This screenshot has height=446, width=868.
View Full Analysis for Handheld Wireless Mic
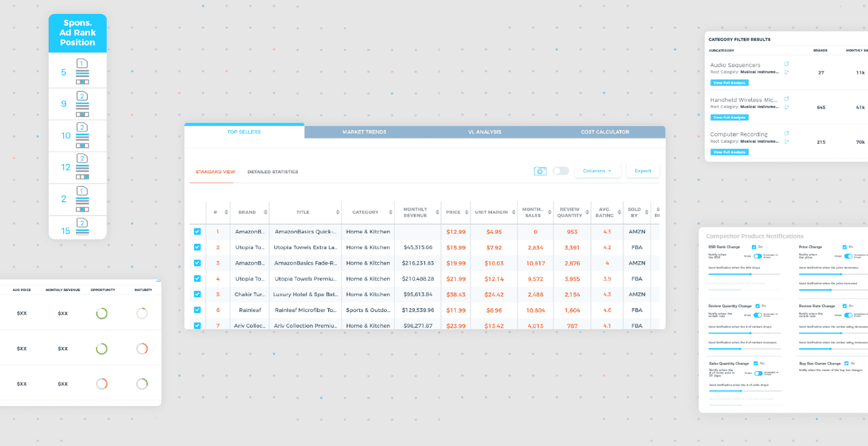coord(730,118)
